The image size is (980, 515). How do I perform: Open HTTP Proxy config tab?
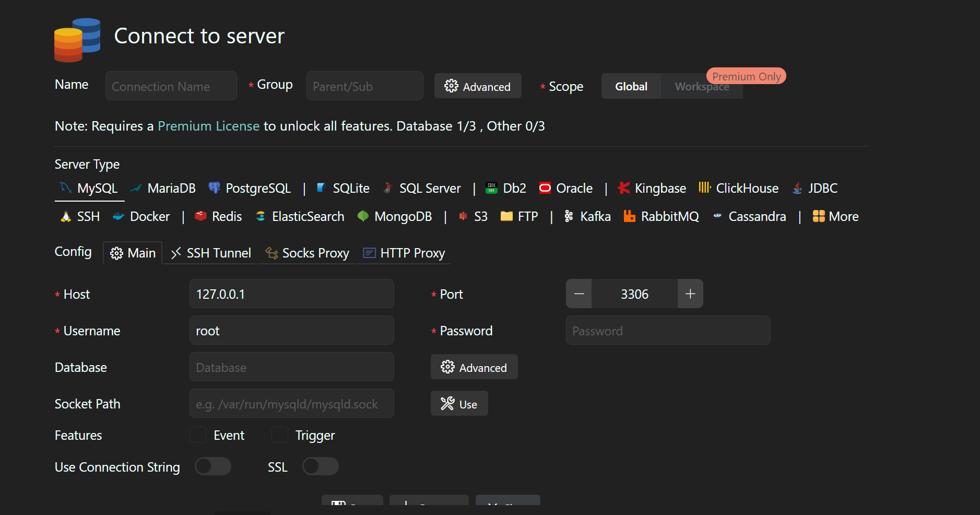[404, 253]
